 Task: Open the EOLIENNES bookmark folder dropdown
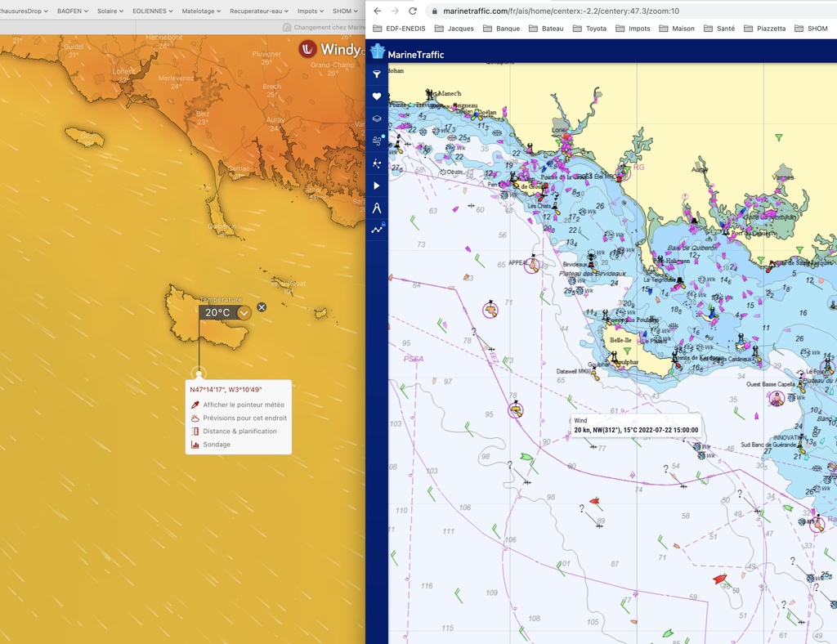(153, 11)
